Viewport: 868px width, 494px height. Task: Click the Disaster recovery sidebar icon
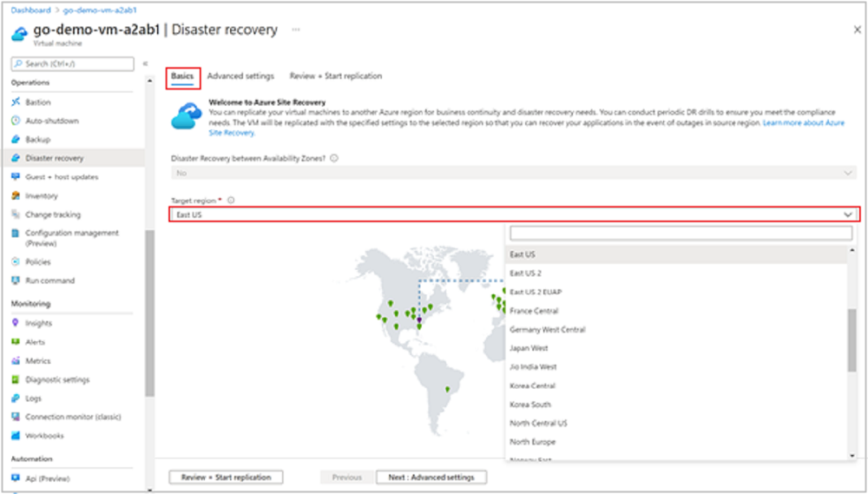click(x=16, y=158)
